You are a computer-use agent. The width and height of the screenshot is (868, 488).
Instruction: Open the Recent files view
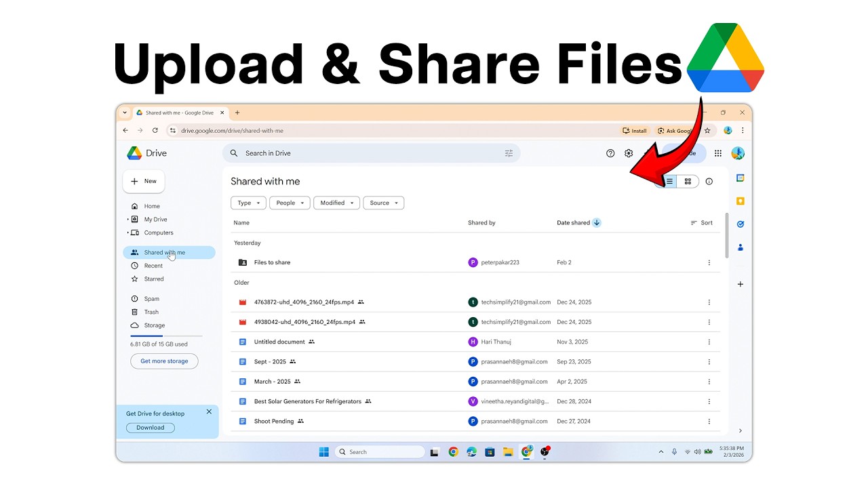click(x=153, y=266)
